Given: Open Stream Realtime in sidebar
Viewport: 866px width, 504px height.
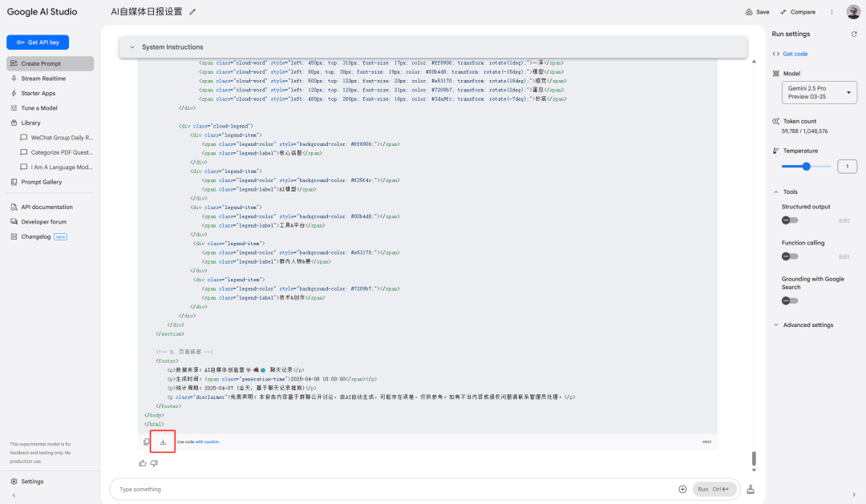Looking at the screenshot, I should click(43, 79).
